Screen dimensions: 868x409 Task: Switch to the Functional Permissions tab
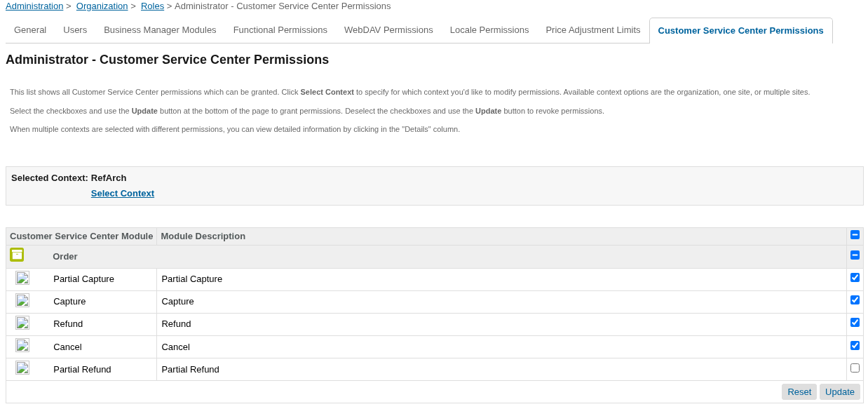[x=280, y=30]
